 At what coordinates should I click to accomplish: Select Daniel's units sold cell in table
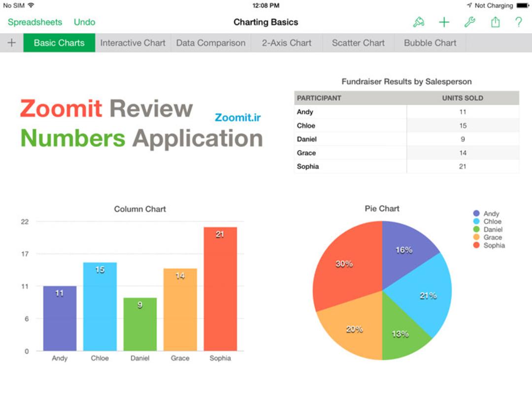click(463, 139)
